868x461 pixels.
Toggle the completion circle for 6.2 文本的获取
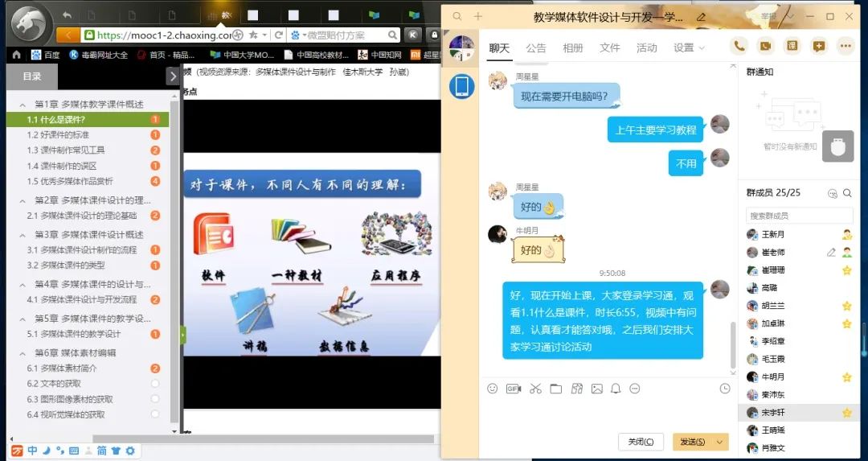point(155,384)
